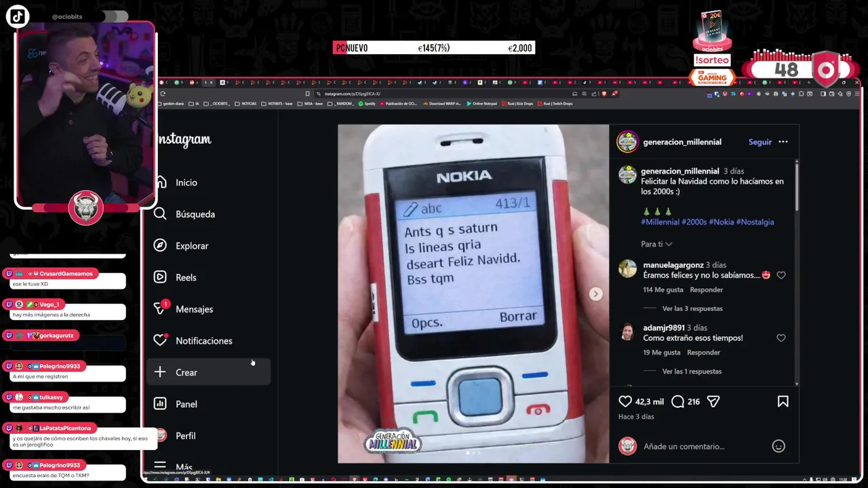Open the Online Notepad bookmark
This screenshot has width=868, height=488.
[x=482, y=104]
